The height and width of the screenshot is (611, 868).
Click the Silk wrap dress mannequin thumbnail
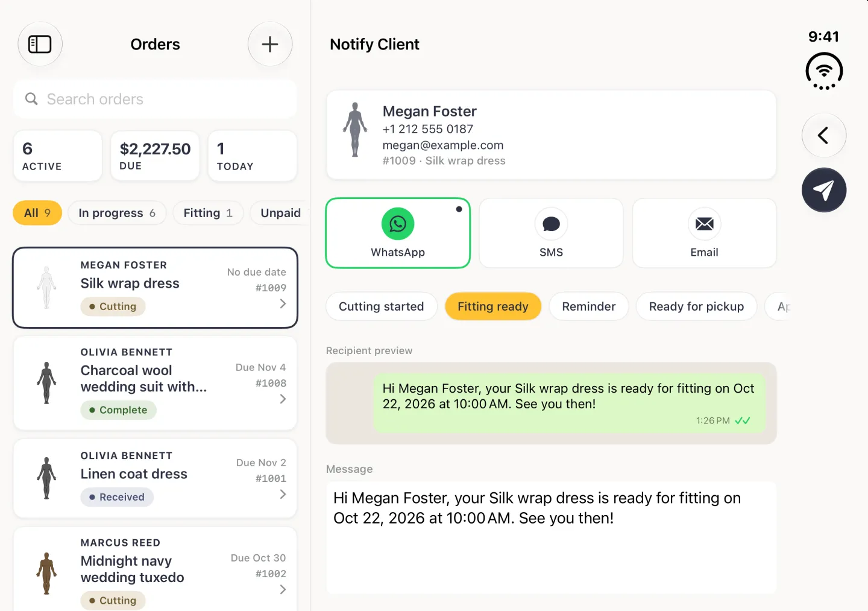pyautogui.click(x=46, y=288)
